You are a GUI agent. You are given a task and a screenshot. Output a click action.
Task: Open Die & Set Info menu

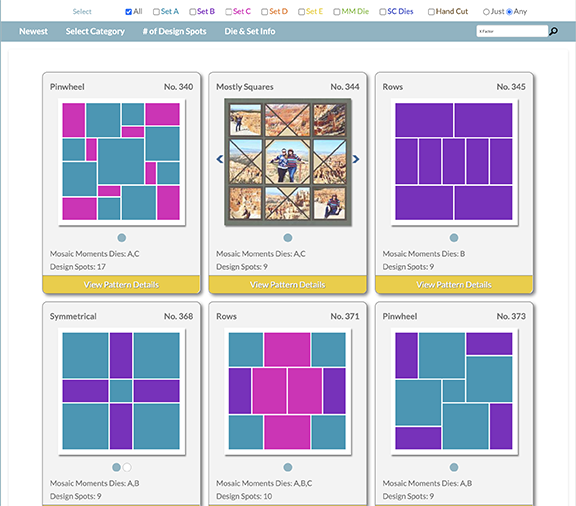tap(250, 31)
